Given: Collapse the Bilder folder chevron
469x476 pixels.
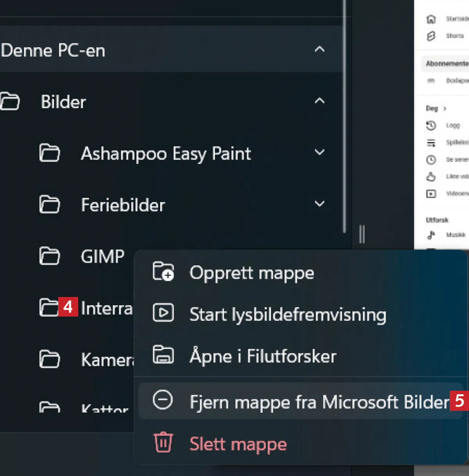Looking at the screenshot, I should click(320, 101).
